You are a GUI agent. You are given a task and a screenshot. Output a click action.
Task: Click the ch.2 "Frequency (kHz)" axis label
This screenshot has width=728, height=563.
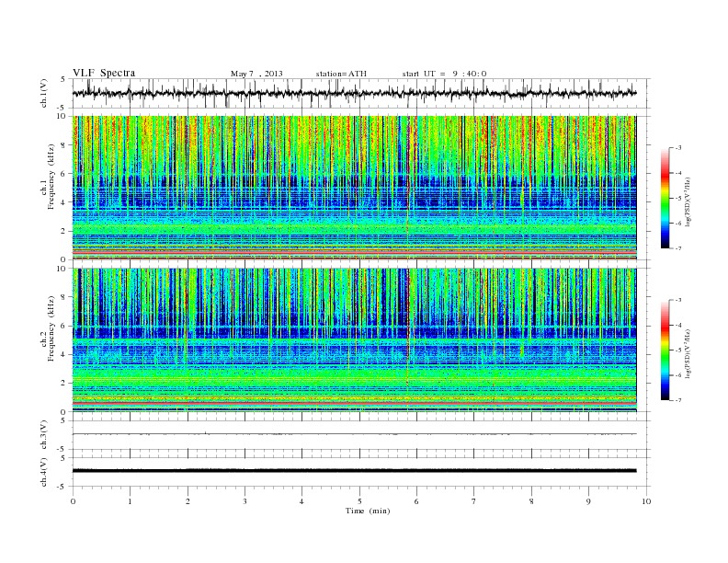pyautogui.click(x=51, y=328)
